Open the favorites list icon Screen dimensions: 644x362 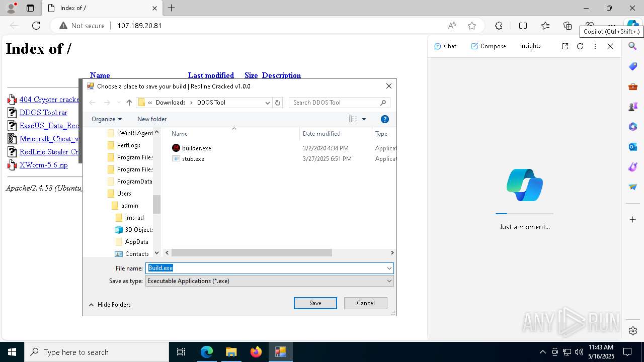pos(545,26)
